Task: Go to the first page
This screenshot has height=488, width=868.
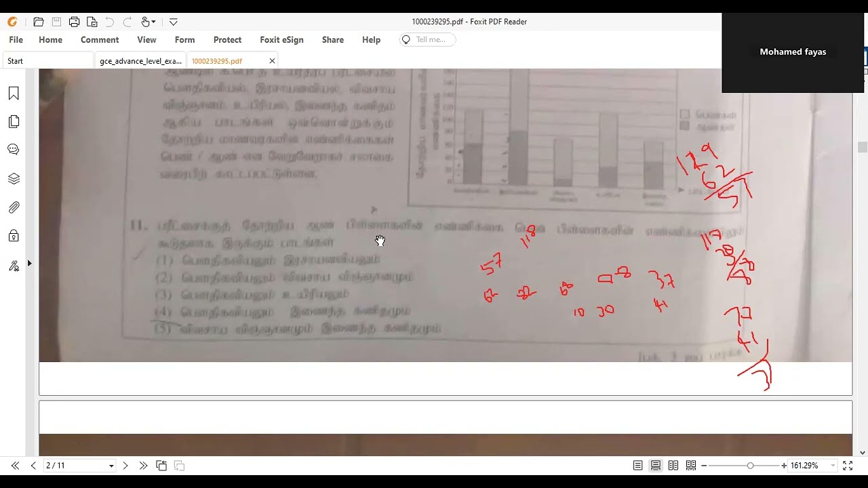Action: (15, 466)
